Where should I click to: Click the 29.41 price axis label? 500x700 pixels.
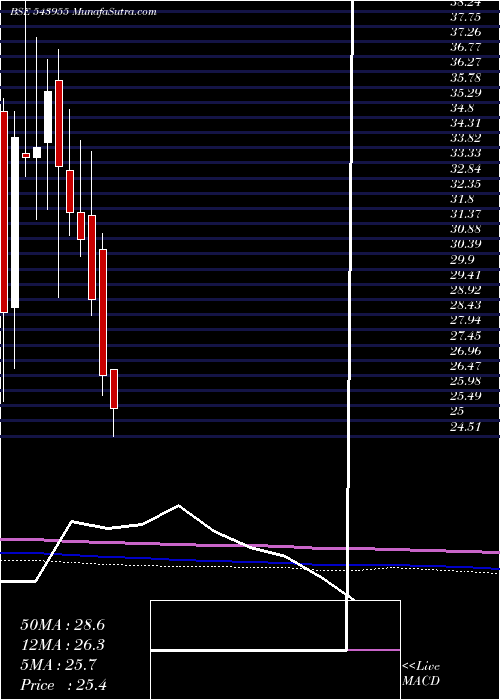click(x=465, y=275)
